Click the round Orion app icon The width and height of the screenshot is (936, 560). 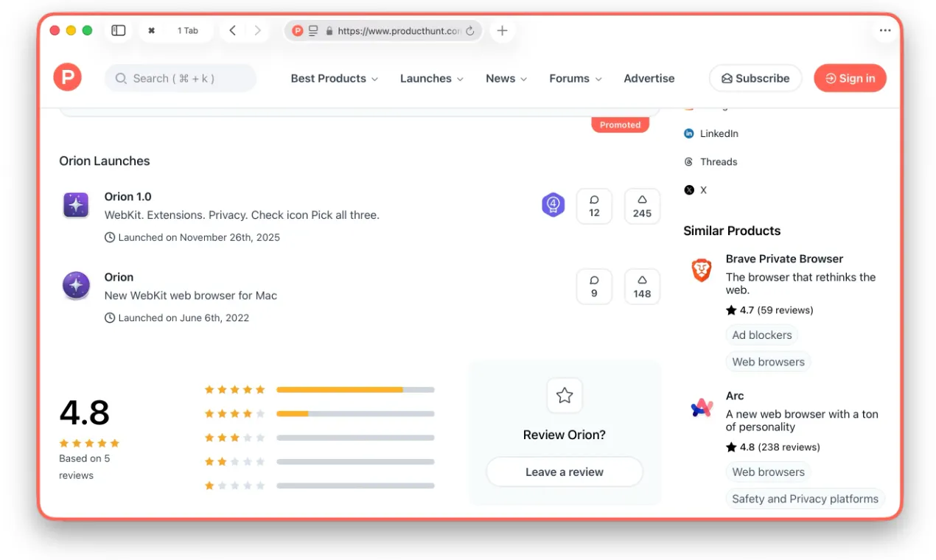tap(76, 285)
